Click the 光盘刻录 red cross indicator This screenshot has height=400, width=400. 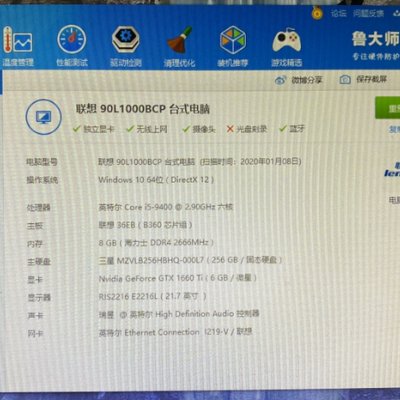(247, 129)
